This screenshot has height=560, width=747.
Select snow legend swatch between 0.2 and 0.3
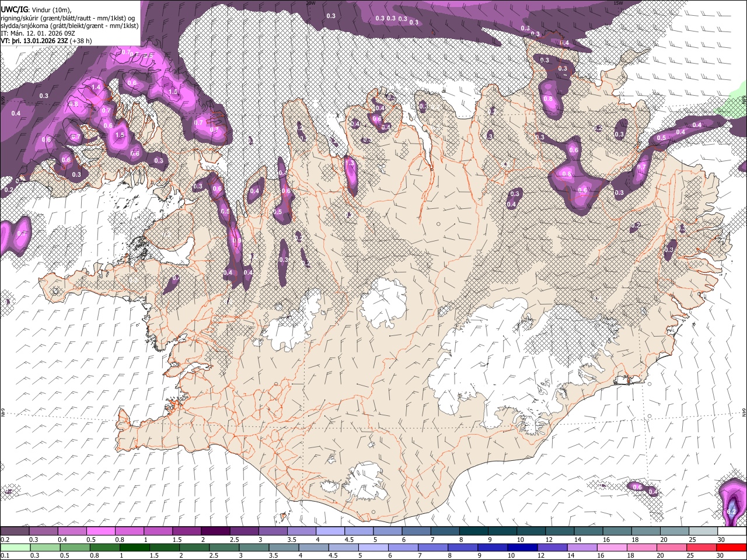point(14,531)
